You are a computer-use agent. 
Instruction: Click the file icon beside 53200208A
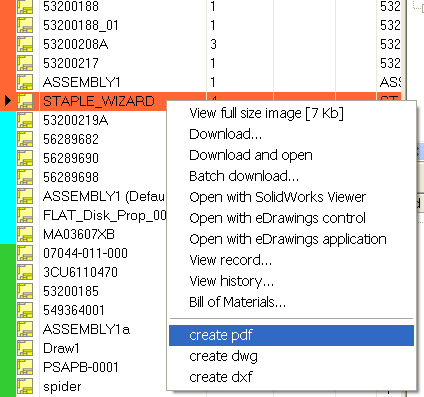25,44
